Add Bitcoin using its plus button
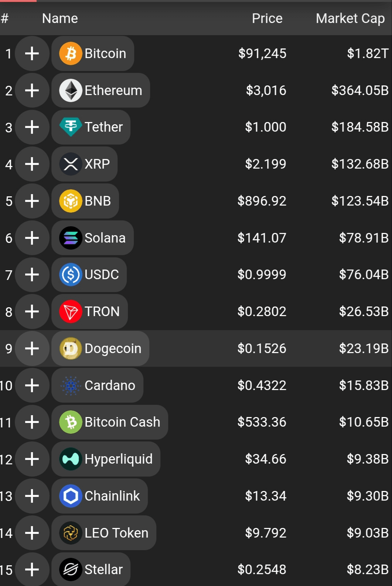 32,54
